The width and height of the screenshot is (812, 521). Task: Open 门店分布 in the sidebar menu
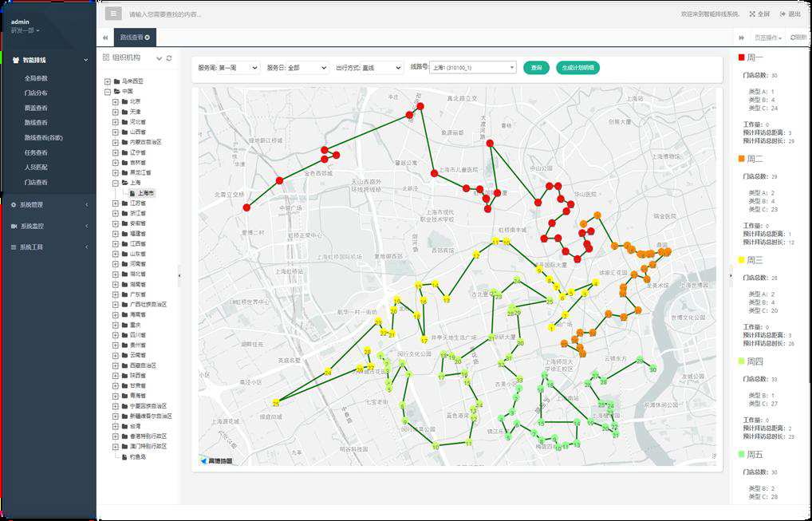pyautogui.click(x=36, y=93)
